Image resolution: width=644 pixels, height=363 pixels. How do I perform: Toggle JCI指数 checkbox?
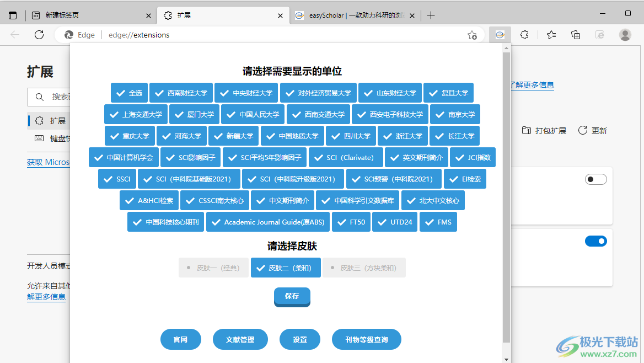[x=473, y=157]
